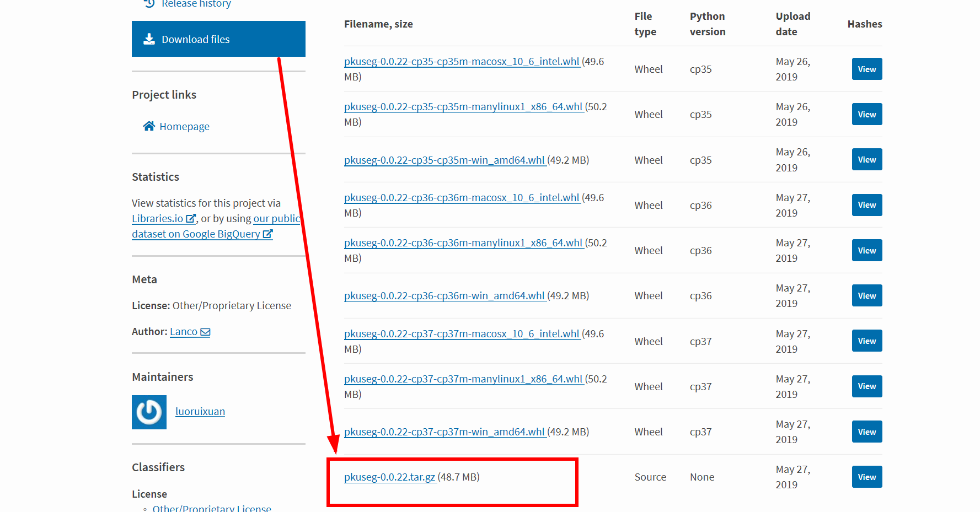Open our public dataset on Google BigQuery
The width and height of the screenshot is (980, 512).
202,234
